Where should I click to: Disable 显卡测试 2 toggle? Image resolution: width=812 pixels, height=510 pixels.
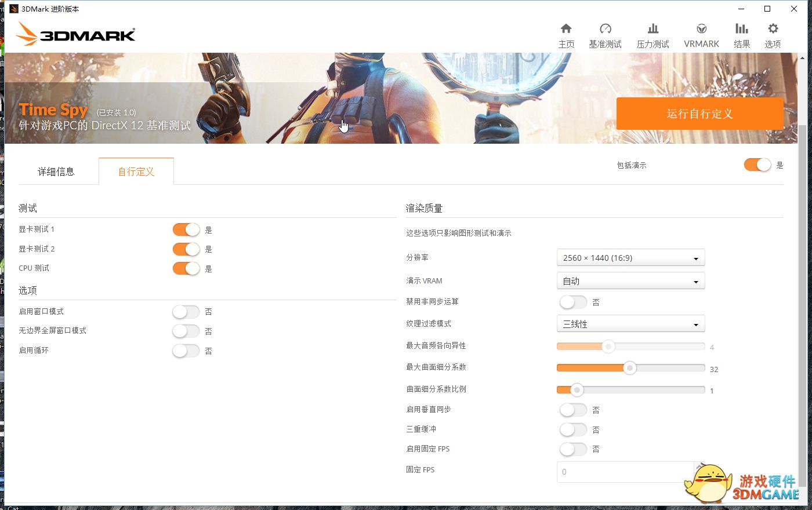point(186,249)
